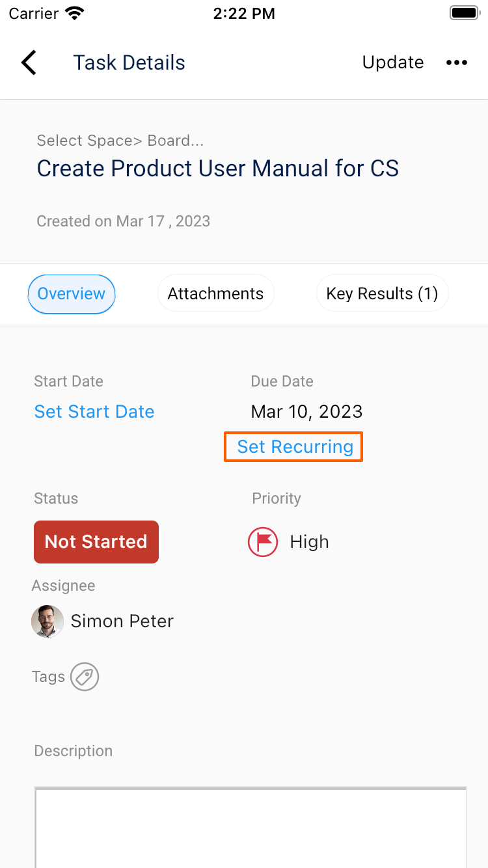Image resolution: width=488 pixels, height=868 pixels.
Task: Tap the Due Date Mar 10, 2023 value
Action: pos(306,411)
